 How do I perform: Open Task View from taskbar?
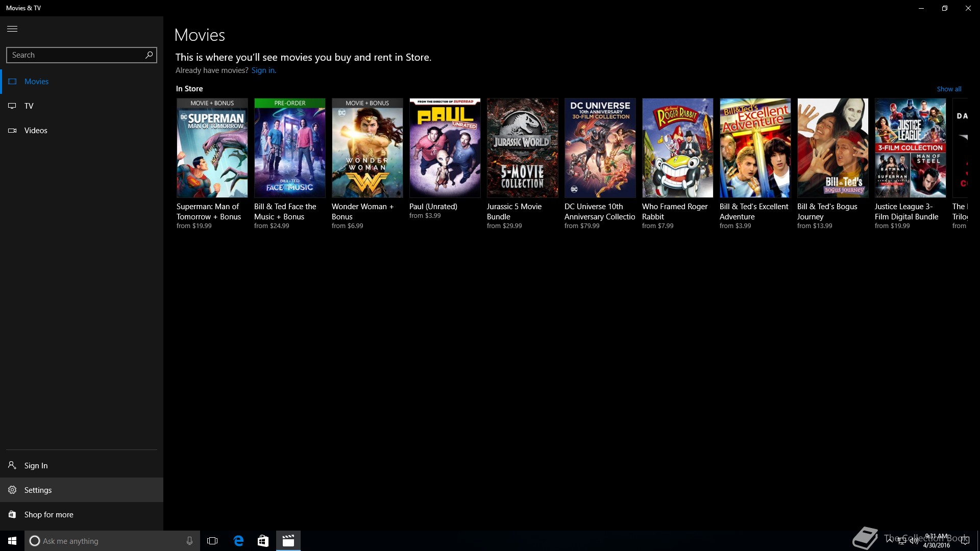(212, 541)
